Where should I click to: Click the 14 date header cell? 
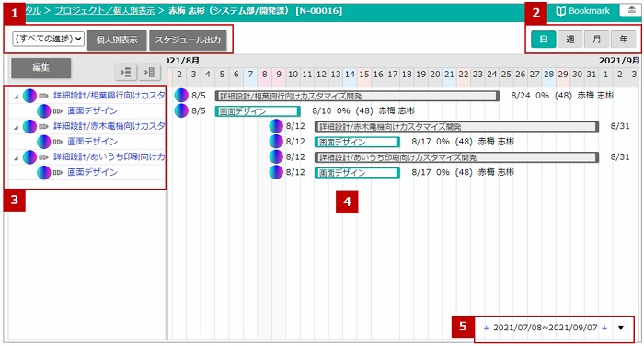pos(350,75)
